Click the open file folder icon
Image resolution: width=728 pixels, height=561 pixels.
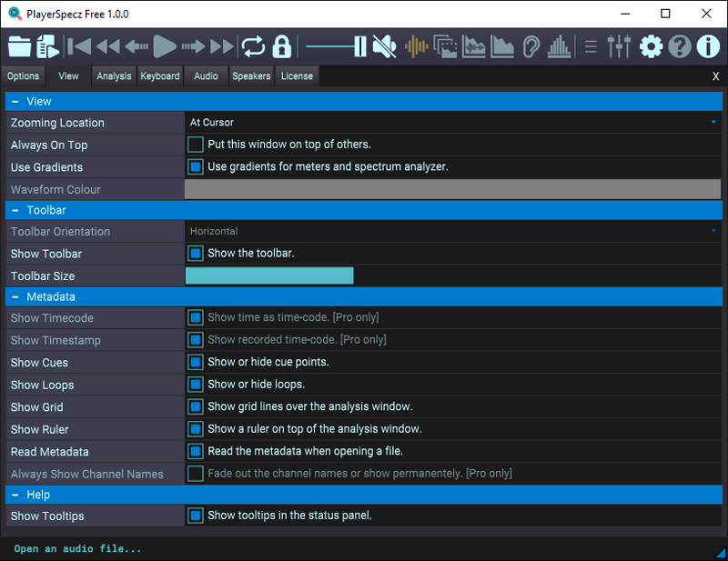click(19, 46)
